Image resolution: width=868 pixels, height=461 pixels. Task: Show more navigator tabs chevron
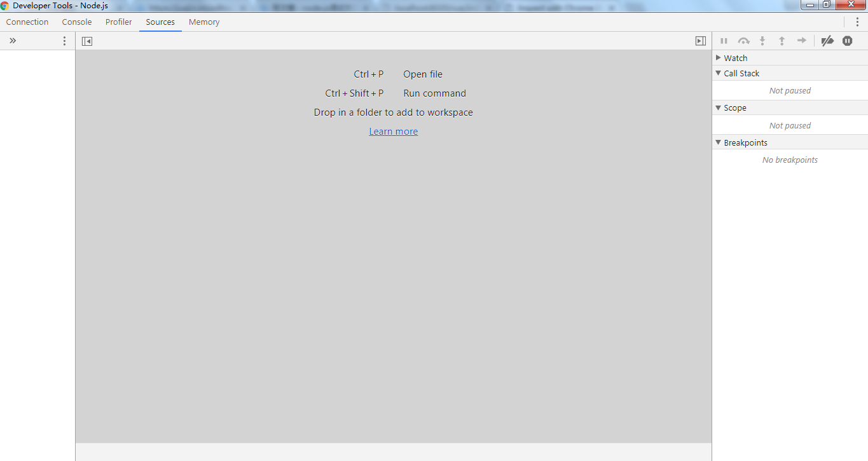point(13,41)
